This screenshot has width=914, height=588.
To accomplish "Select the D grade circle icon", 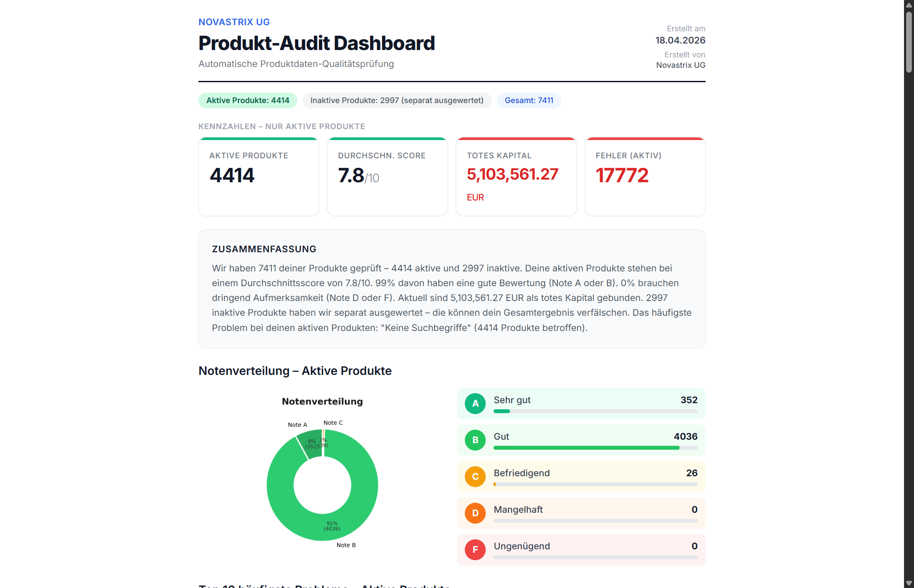I will click(x=475, y=513).
